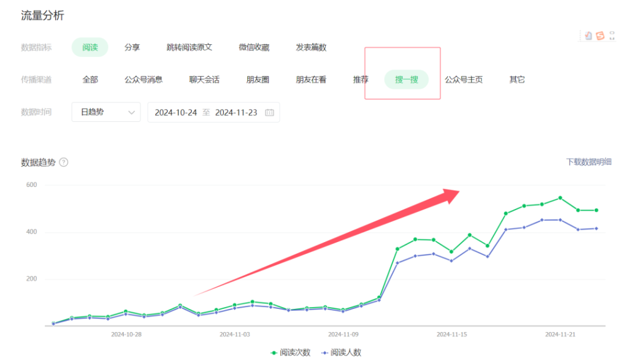This screenshot has height=364, width=628.
Task: Choose the 微信收藏 metric
Action: [x=254, y=47]
